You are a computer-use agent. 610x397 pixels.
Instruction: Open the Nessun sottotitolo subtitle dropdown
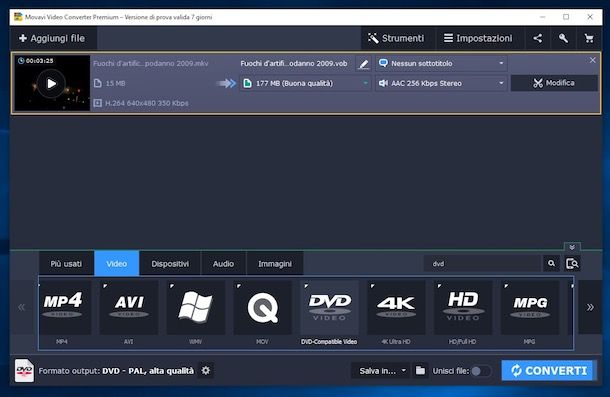pyautogui.click(x=441, y=63)
